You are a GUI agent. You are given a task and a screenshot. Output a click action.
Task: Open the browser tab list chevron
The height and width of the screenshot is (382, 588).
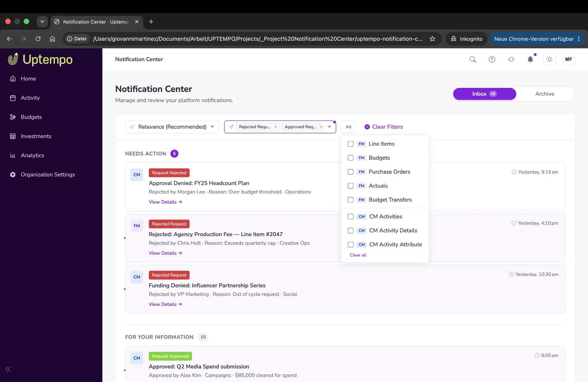coord(42,22)
